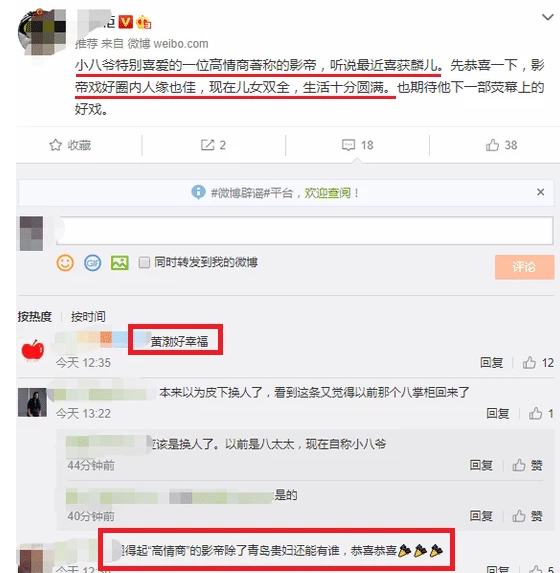Like the 黄渤好幸福 comment with 12 likes
560x573 pixels.
[x=529, y=363]
